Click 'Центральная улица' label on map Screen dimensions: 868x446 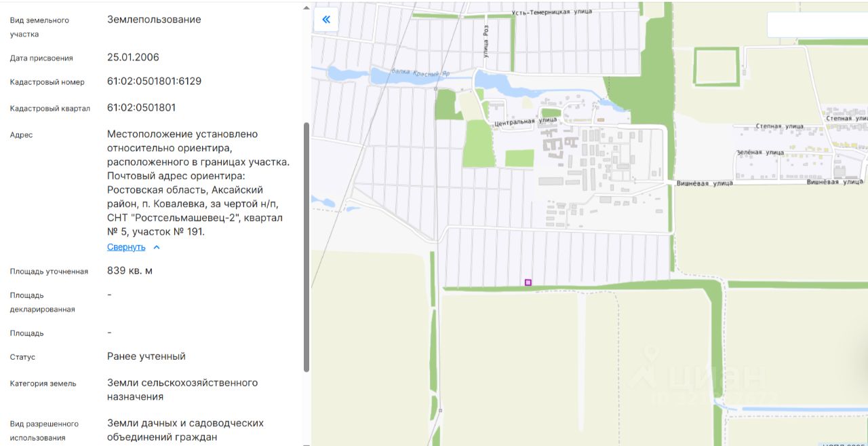tap(526, 122)
